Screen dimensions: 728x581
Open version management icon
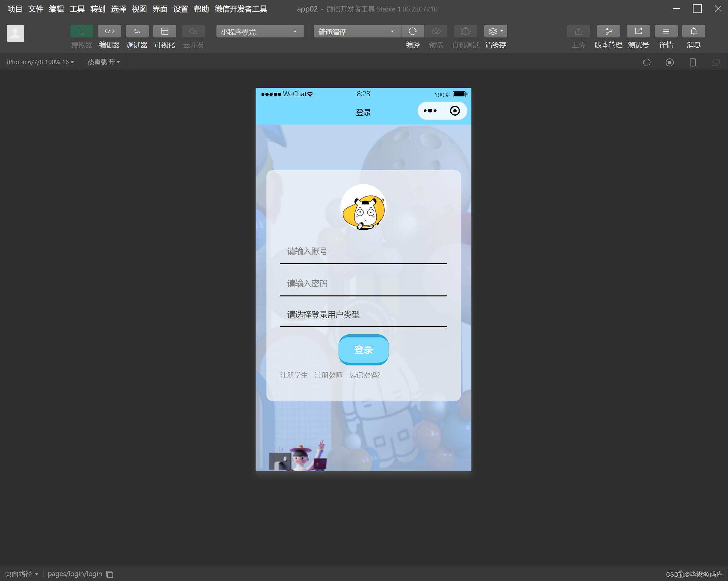(608, 31)
